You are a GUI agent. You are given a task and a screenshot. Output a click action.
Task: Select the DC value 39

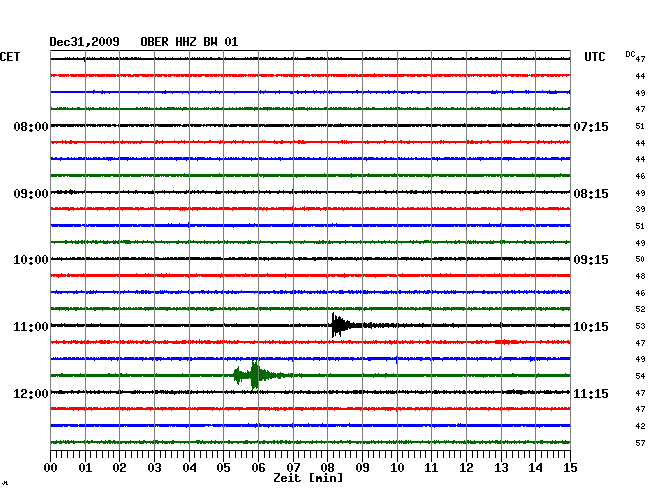(x=640, y=209)
